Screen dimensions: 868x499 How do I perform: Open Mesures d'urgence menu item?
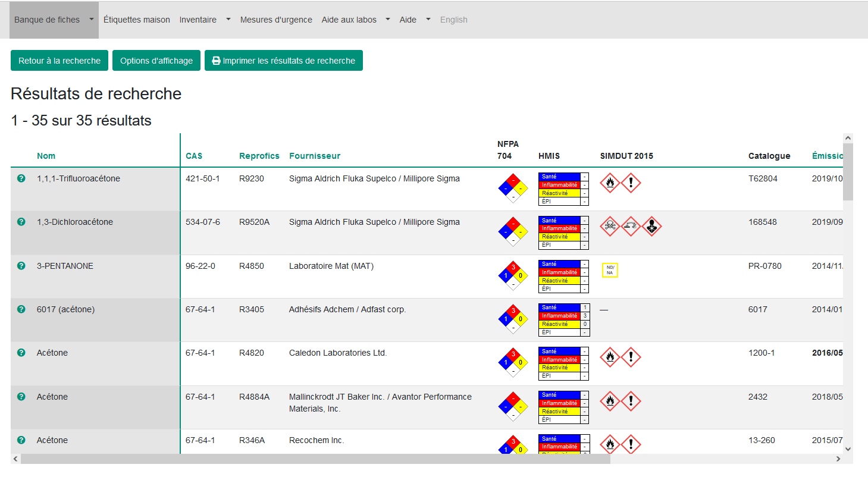(x=276, y=20)
